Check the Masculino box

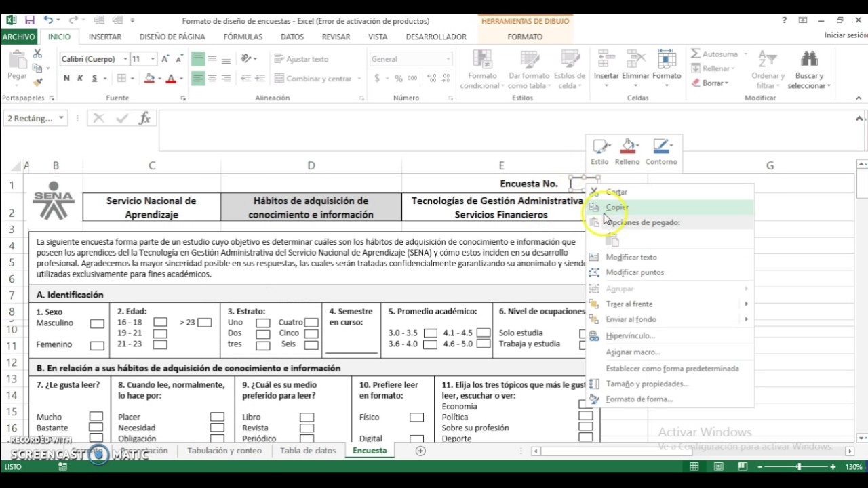[97, 323]
